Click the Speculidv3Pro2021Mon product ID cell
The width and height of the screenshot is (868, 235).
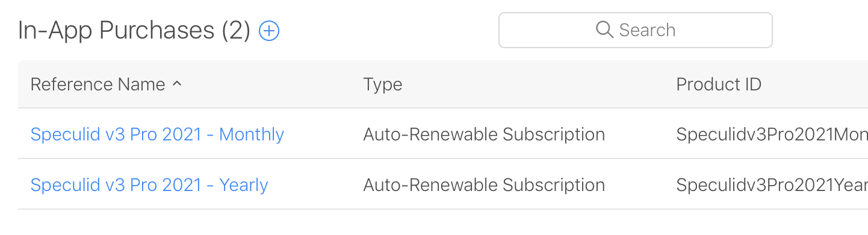pyautogui.click(x=772, y=134)
